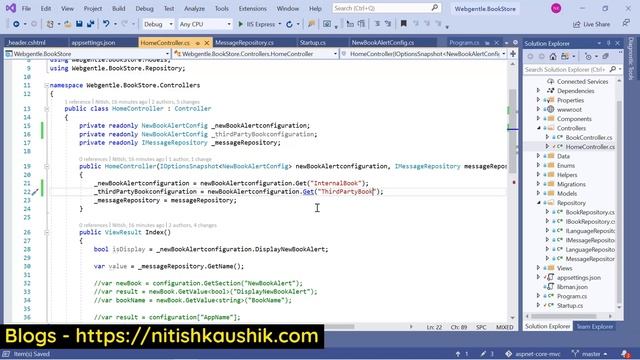This screenshot has width=640, height=360.
Task: Expand the Models folder
Action: point(538,193)
